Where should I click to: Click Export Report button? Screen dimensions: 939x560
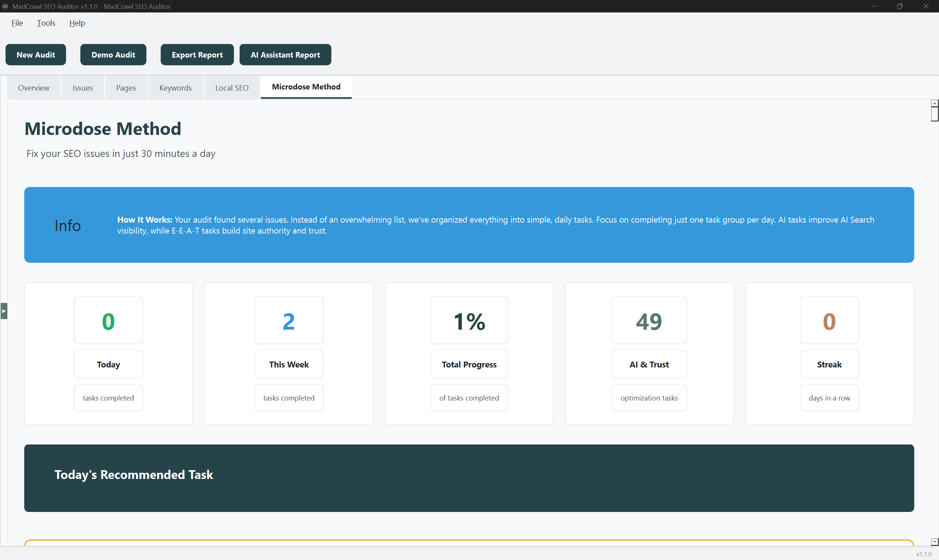197,55
